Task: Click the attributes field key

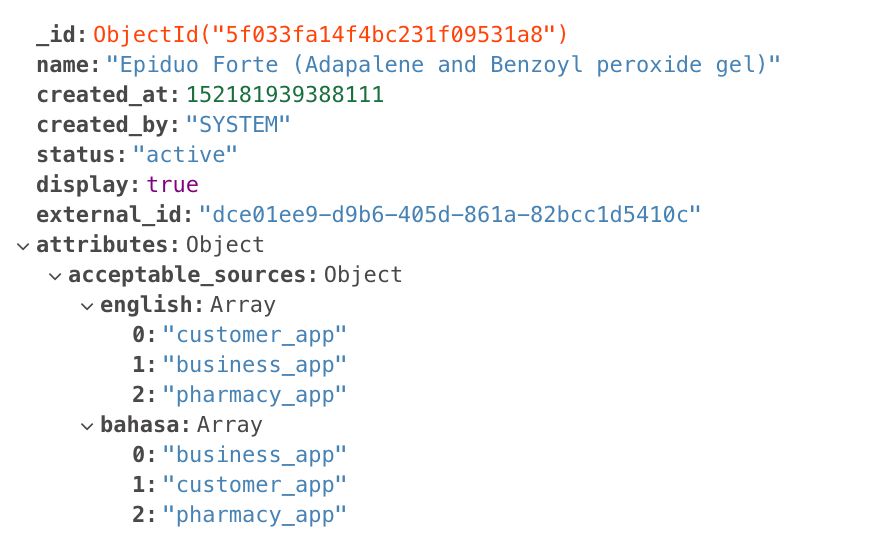Action: [104, 245]
